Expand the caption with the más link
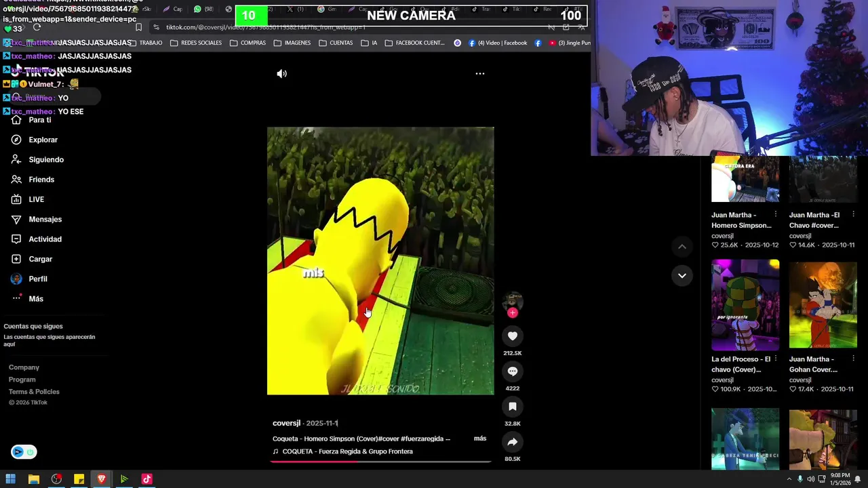Image resolution: width=868 pixels, height=488 pixels. [x=480, y=439]
